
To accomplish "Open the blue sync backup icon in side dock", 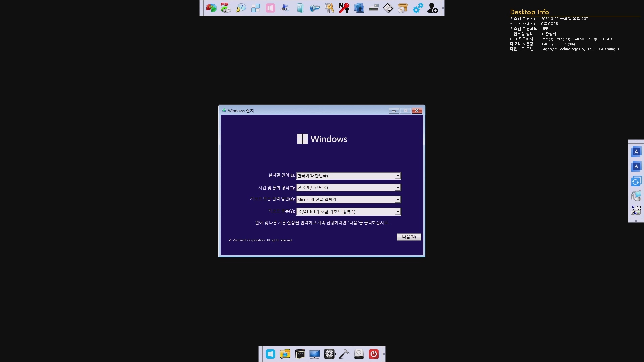I will pyautogui.click(x=636, y=181).
